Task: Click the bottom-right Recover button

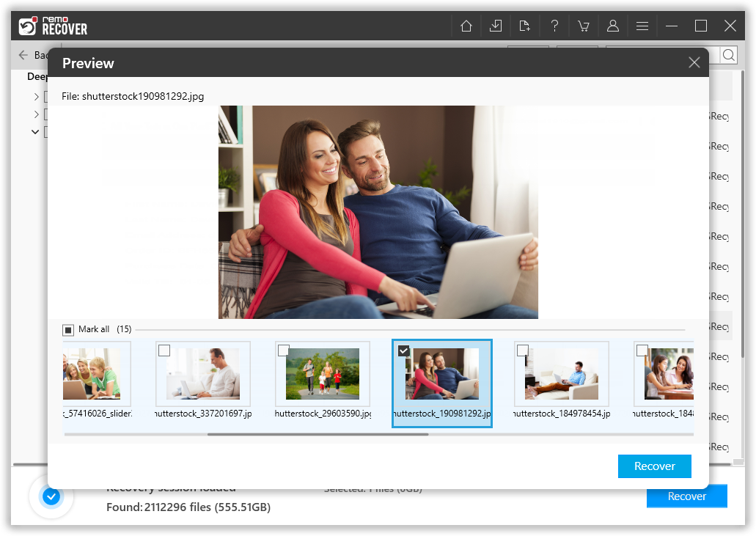Action: tap(686, 496)
